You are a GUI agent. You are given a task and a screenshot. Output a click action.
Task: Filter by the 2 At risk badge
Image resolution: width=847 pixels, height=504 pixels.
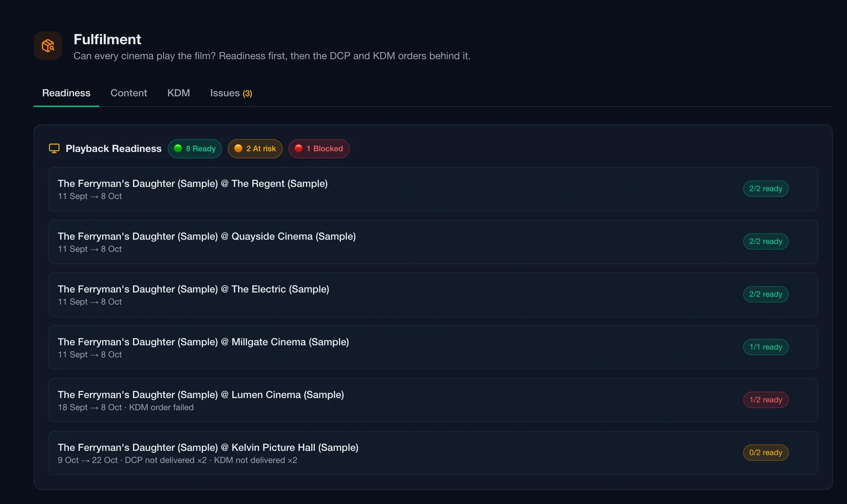coord(255,149)
